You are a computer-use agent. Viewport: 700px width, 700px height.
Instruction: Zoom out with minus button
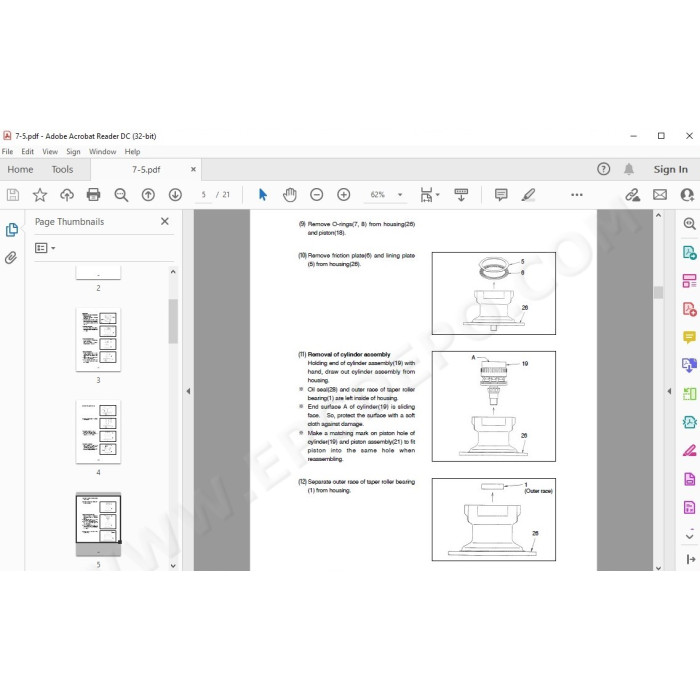coord(317,195)
